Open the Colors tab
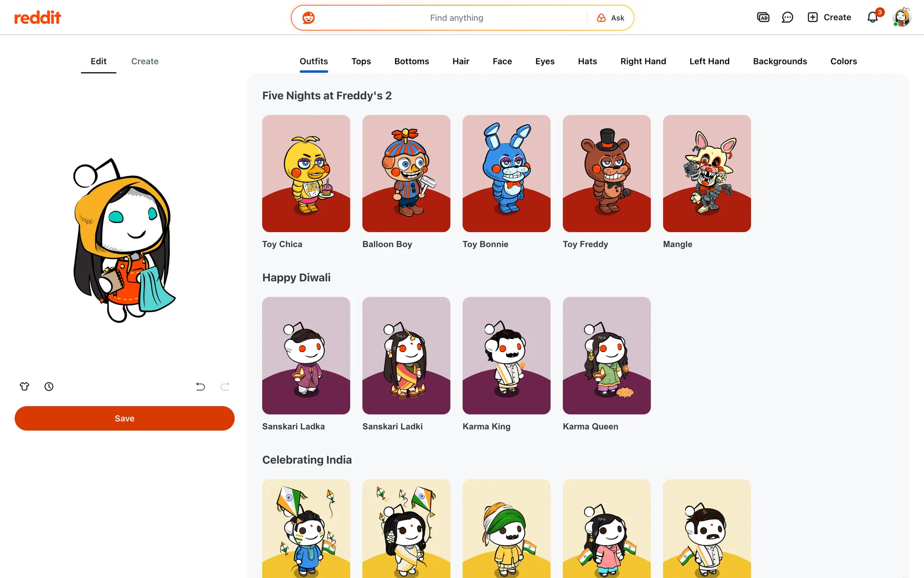Screen dimensions: 924x578 (x=843, y=61)
